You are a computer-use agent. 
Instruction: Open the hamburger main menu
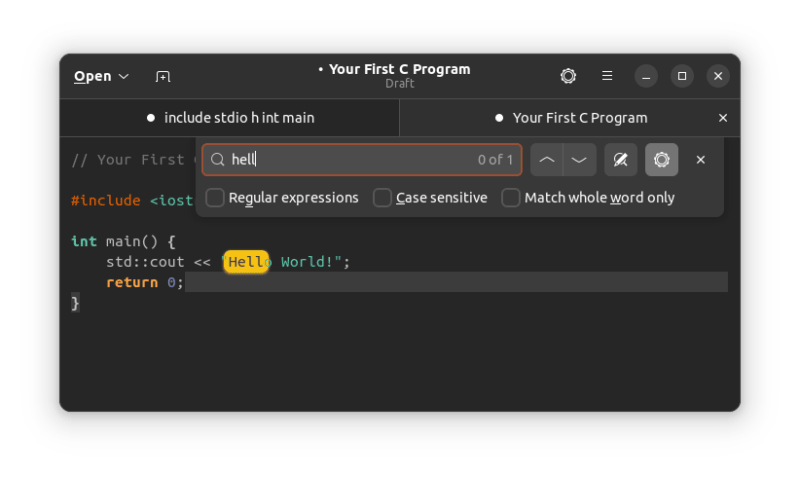click(607, 76)
